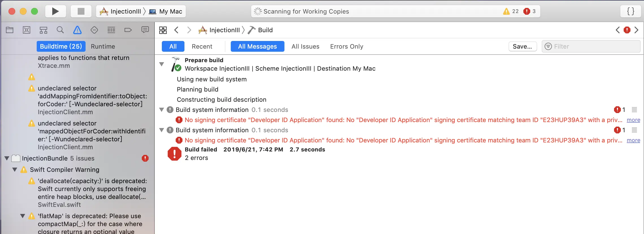Screen dimensions: 644x234
Task: Collapse the Prepare build section
Action: point(162,64)
